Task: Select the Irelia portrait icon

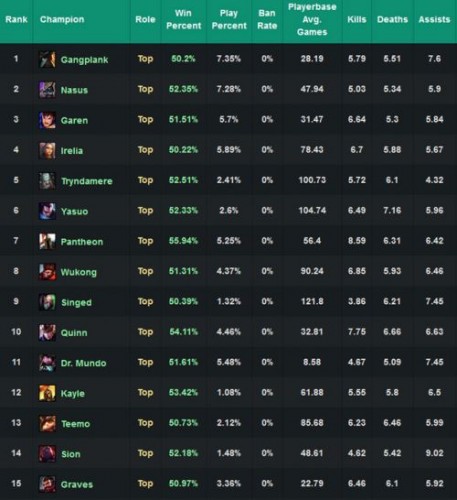Action: (47, 150)
